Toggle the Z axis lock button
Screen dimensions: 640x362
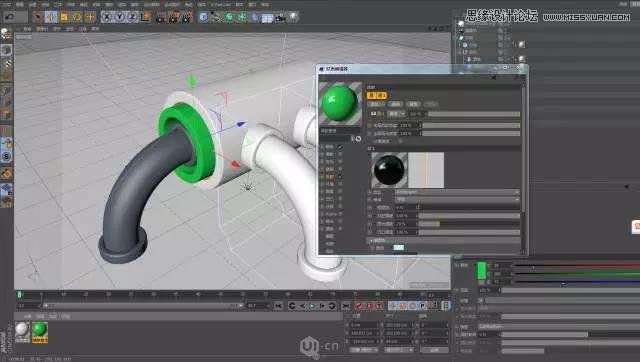(x=133, y=17)
